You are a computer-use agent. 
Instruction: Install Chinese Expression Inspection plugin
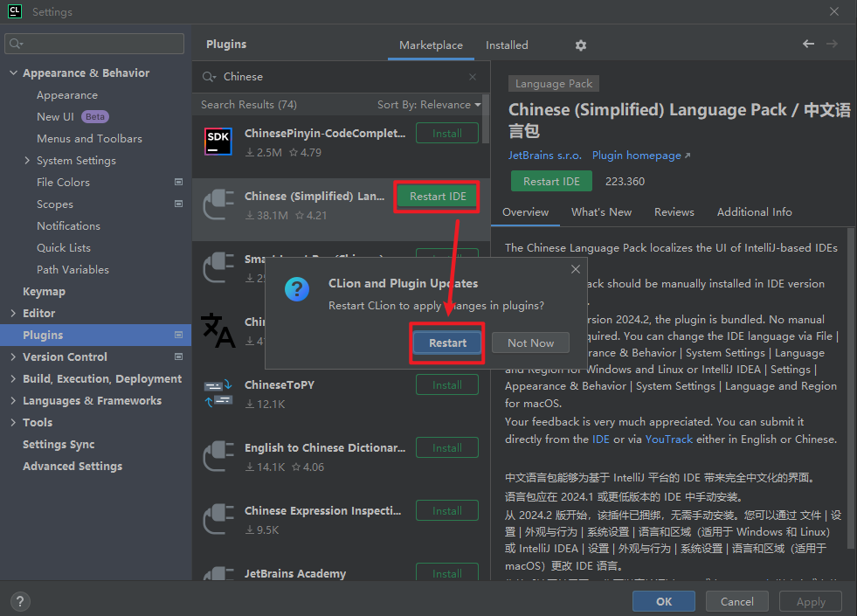click(447, 510)
